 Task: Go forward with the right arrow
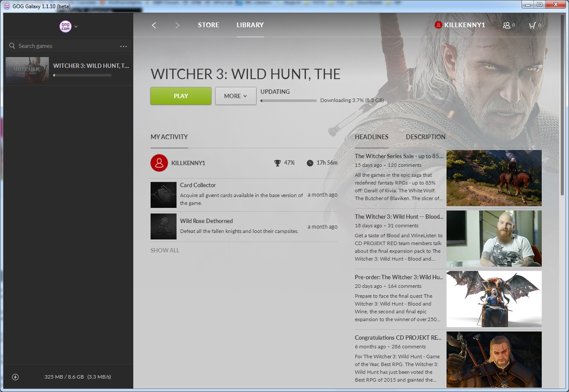pos(177,25)
